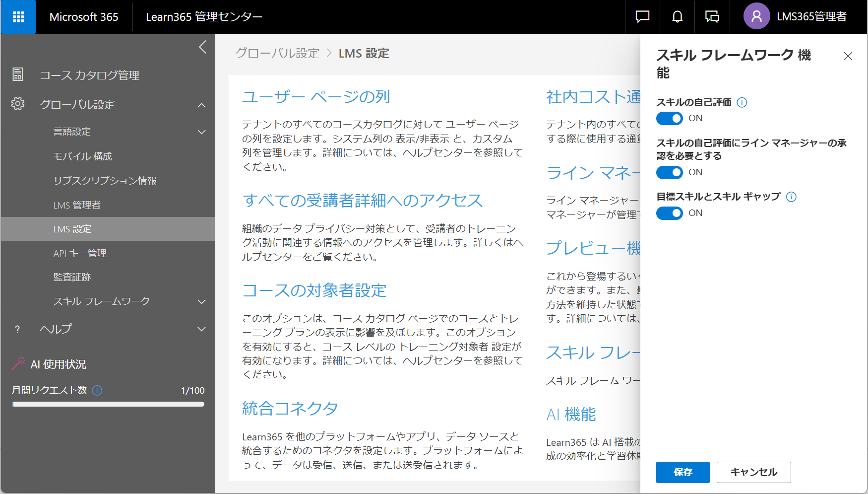Toggle off 目標スキルとスキル ギャップ
Image resolution: width=868 pixels, height=494 pixels.
tap(670, 213)
